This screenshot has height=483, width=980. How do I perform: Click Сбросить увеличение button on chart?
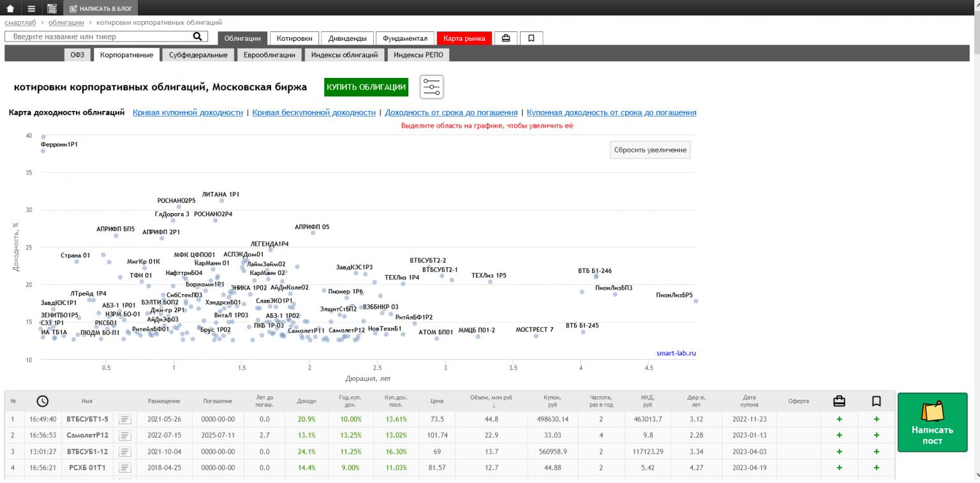coord(650,150)
